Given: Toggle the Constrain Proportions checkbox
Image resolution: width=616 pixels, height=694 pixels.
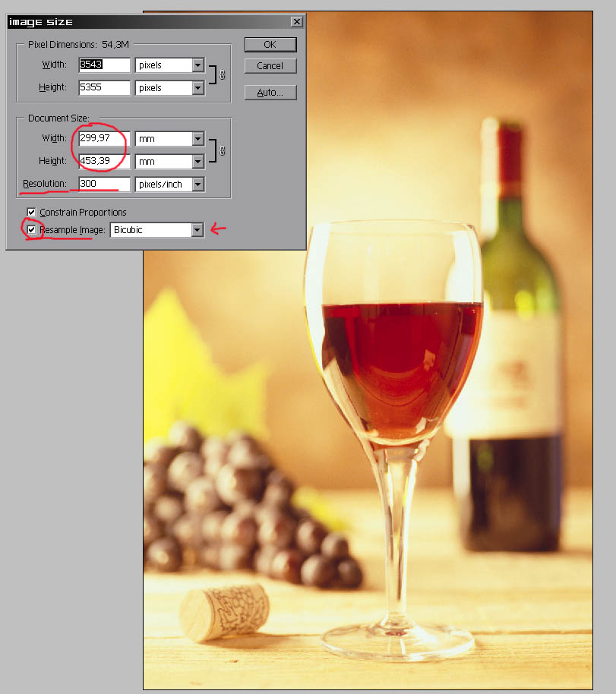Looking at the screenshot, I should tap(31, 212).
